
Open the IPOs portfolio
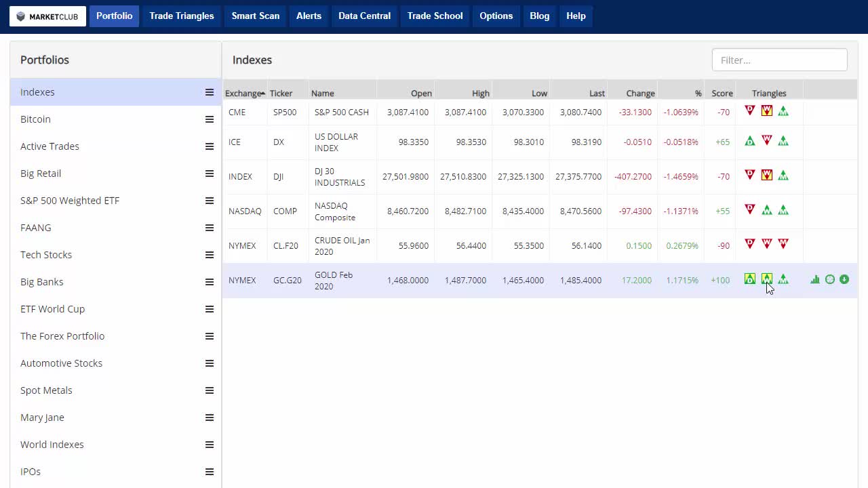115,472
